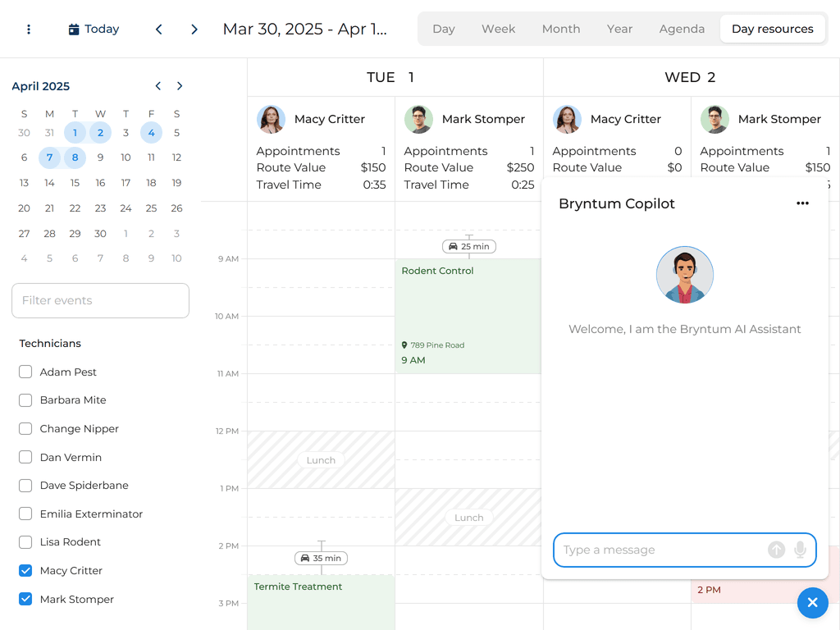
Task: Go to previous date range
Action: (x=159, y=30)
